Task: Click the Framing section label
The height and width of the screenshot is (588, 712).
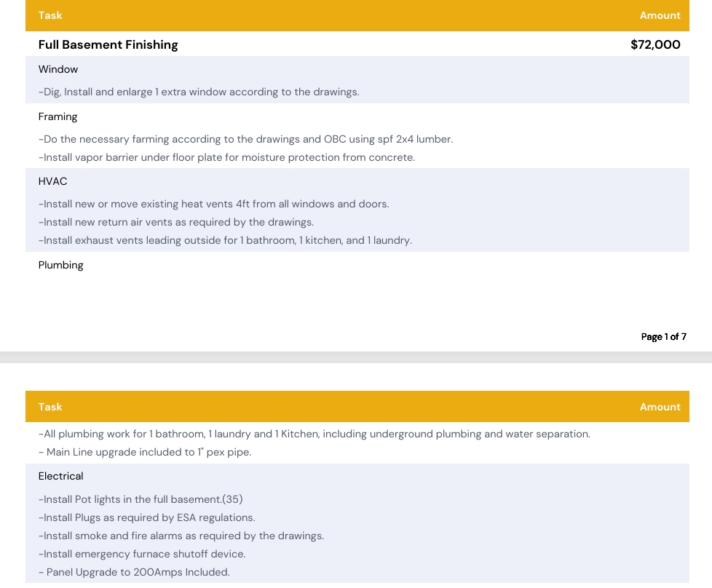Action: click(x=58, y=116)
